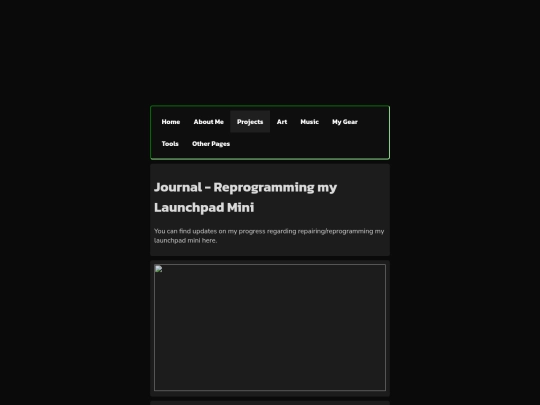Navigate to the Music page

(x=310, y=122)
